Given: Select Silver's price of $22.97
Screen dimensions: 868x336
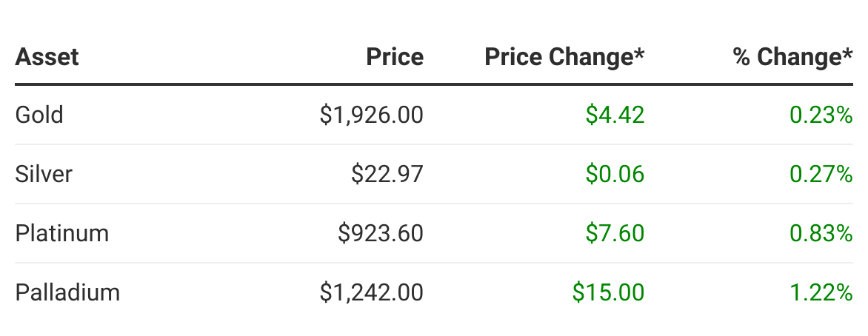Looking at the screenshot, I should [387, 174].
